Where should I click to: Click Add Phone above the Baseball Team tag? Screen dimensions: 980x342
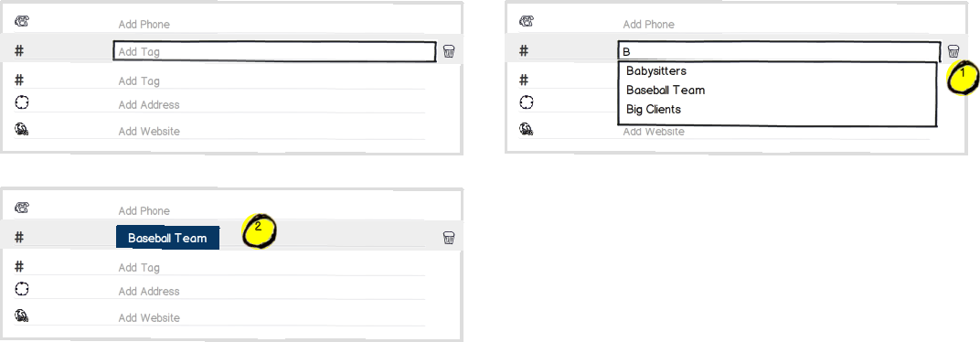click(144, 210)
